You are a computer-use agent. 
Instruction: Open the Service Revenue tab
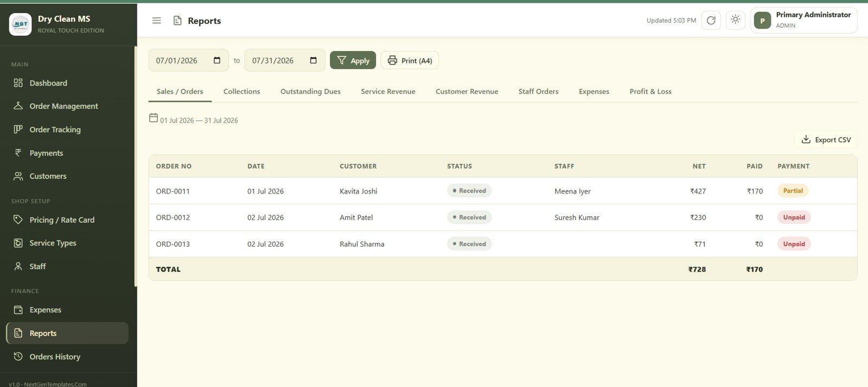click(x=388, y=92)
